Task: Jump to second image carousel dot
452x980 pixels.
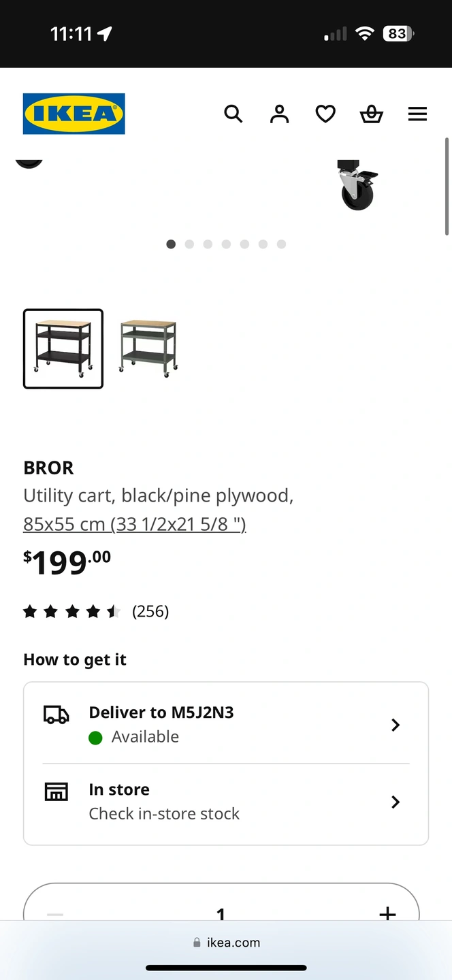Action: (189, 244)
